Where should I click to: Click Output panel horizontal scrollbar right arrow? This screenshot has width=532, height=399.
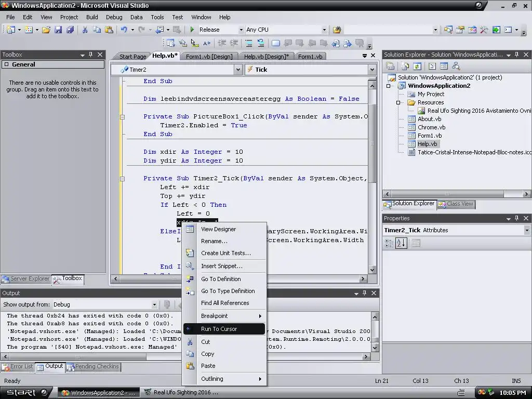point(366,356)
